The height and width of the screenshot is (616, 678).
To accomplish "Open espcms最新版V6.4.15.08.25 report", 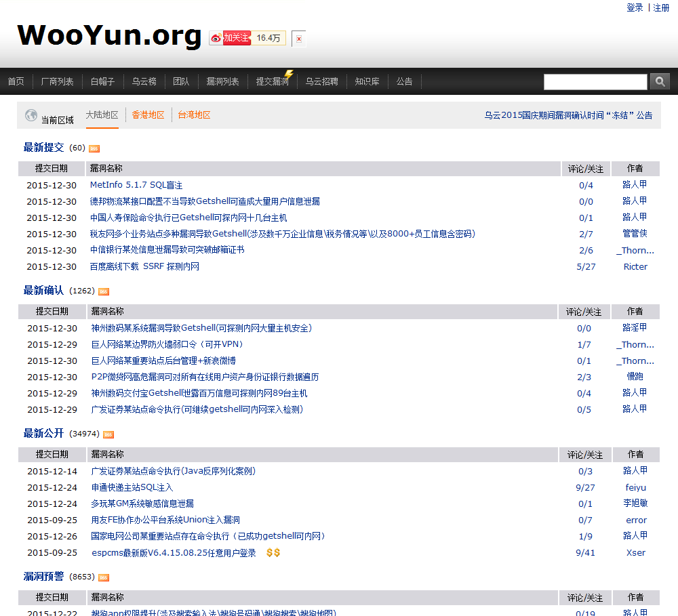I will [174, 552].
